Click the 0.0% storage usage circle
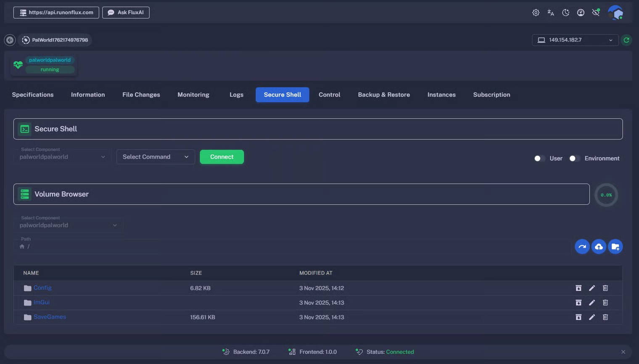This screenshot has width=639, height=364. click(x=606, y=195)
